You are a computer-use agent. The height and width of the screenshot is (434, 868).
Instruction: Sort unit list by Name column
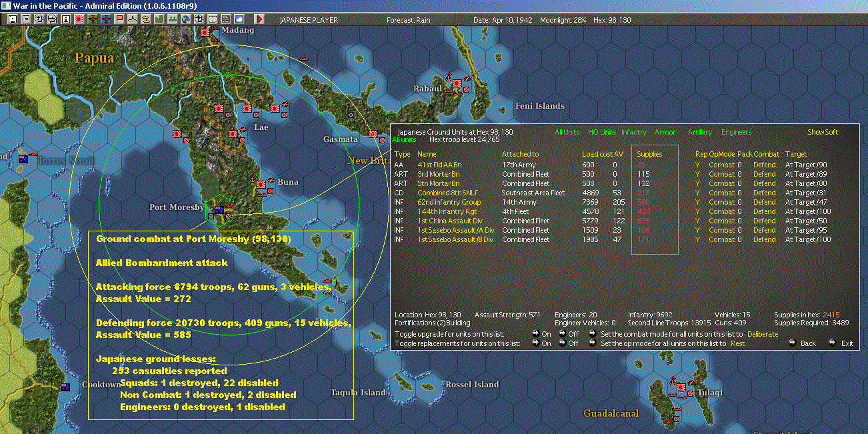(x=427, y=154)
